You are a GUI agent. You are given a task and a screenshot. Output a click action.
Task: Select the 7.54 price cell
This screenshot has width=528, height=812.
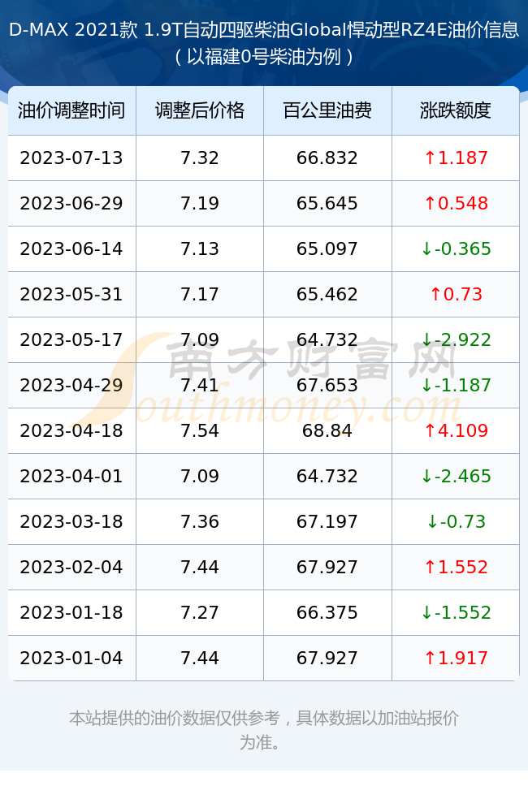(200, 431)
